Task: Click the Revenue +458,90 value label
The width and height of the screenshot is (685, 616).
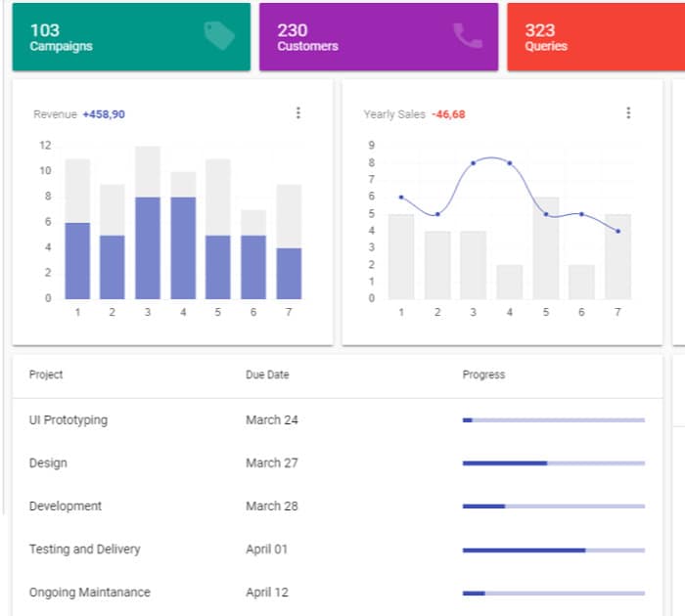Action: [104, 114]
